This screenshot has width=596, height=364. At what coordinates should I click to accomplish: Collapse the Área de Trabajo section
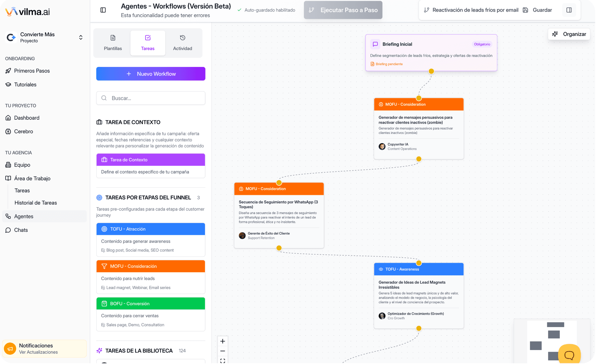click(x=32, y=178)
